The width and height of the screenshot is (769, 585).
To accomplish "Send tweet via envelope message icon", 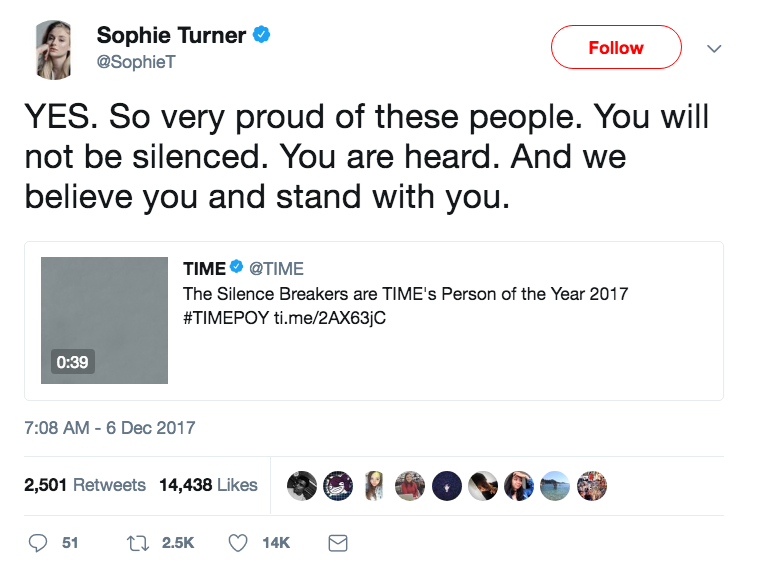I will pos(338,543).
